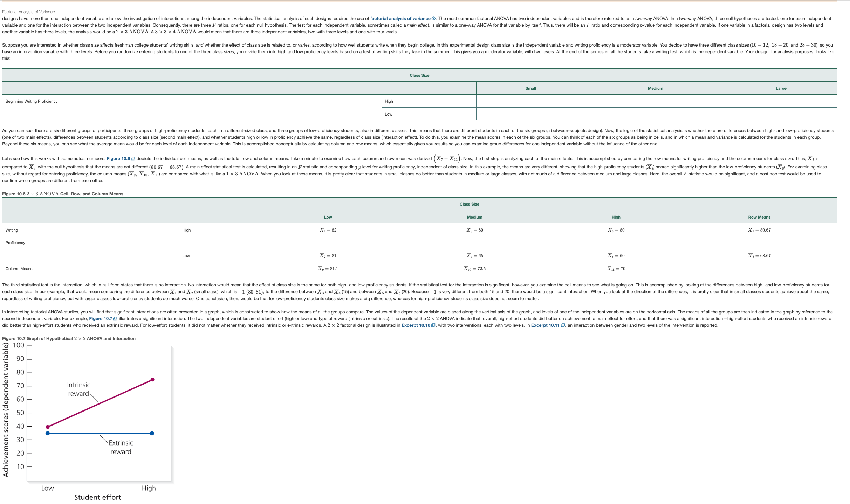Open the Excerpt 10.11 link
This screenshot has height=504, width=850.
pyautogui.click(x=545, y=325)
